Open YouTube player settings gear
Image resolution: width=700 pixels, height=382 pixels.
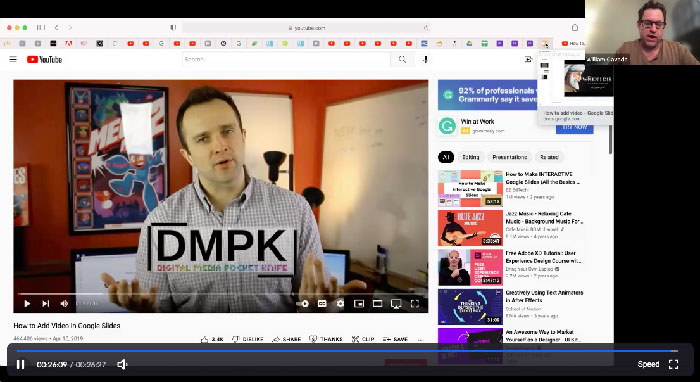tap(340, 303)
